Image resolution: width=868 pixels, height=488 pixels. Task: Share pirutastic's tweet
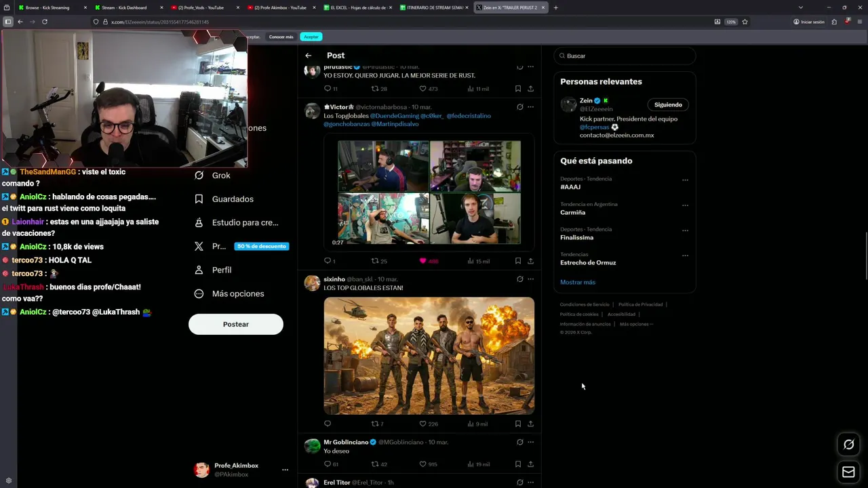[x=530, y=89]
